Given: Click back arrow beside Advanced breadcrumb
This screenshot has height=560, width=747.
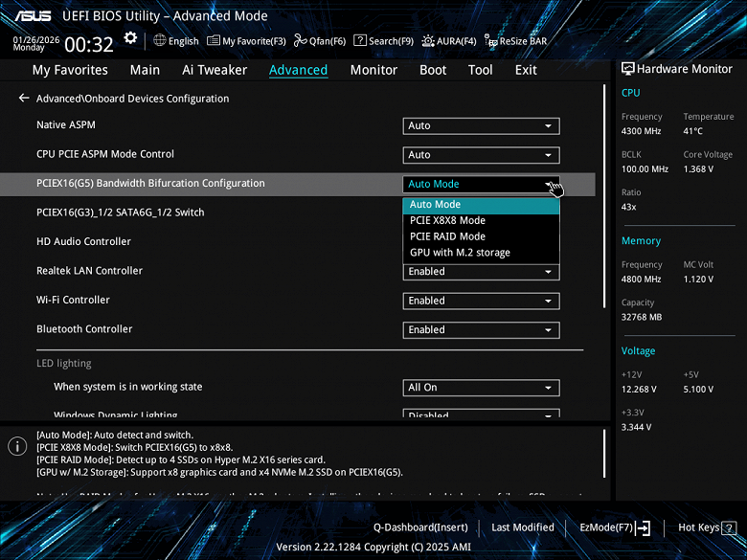Looking at the screenshot, I should click(x=24, y=99).
